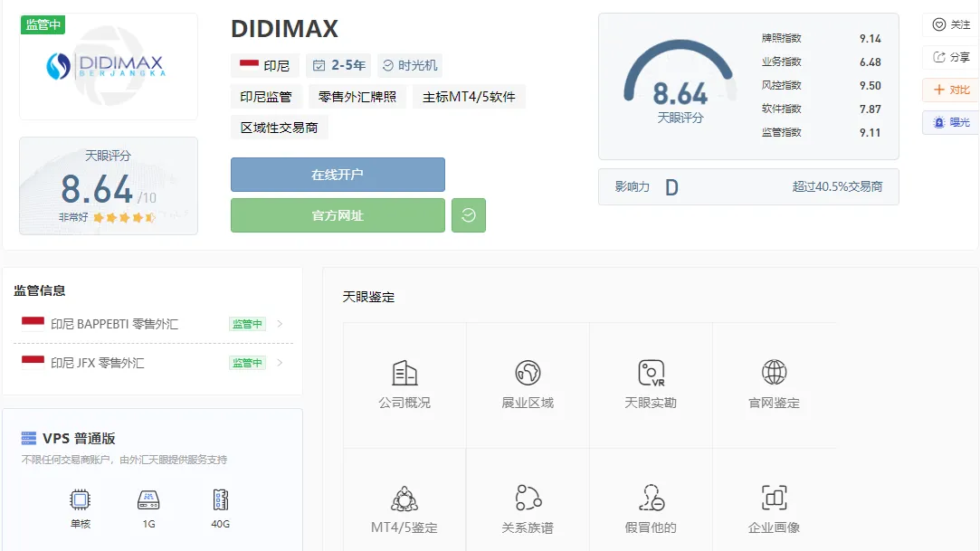Click the DIDIMAX broker logo
980x551 pixels.
[108, 66]
